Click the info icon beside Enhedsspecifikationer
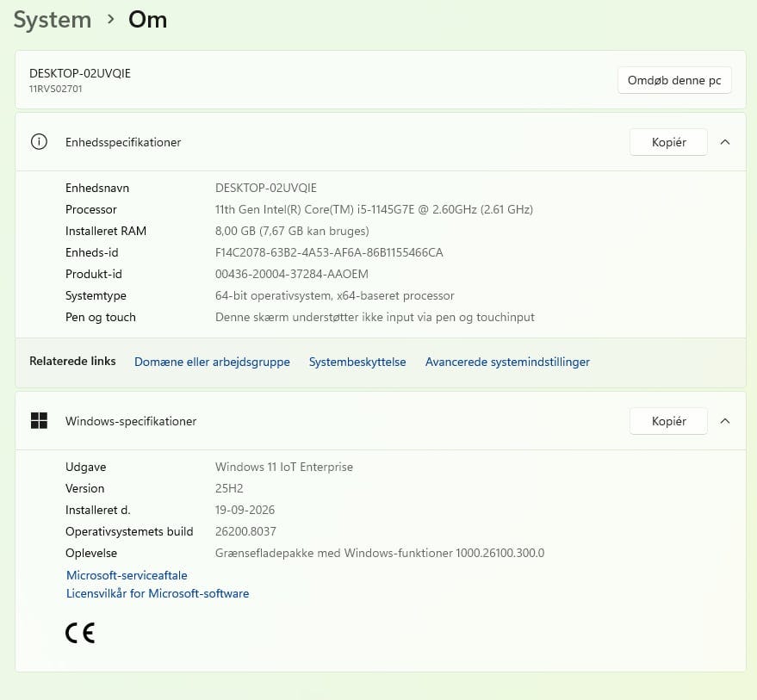The height and width of the screenshot is (700, 757). (39, 142)
